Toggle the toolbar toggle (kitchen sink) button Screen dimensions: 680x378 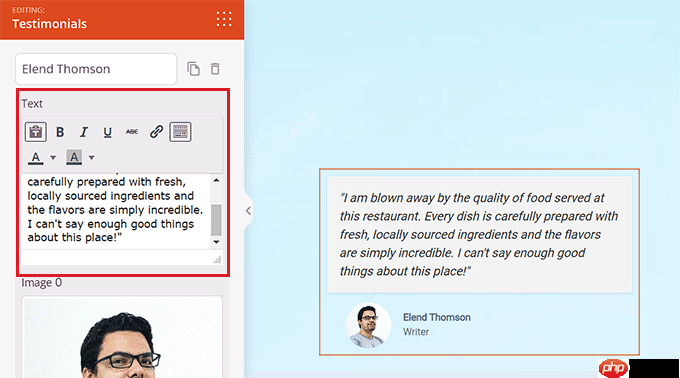tap(180, 132)
